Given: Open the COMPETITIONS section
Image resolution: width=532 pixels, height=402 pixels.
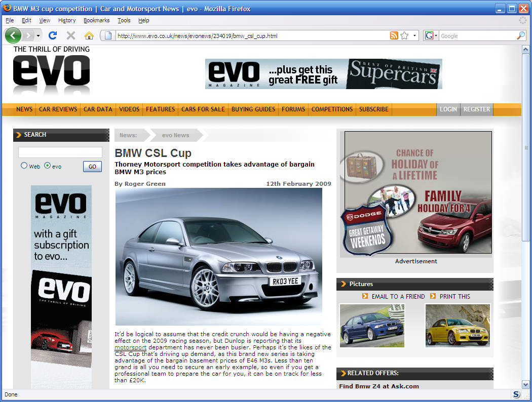Looking at the screenshot, I should point(332,109).
